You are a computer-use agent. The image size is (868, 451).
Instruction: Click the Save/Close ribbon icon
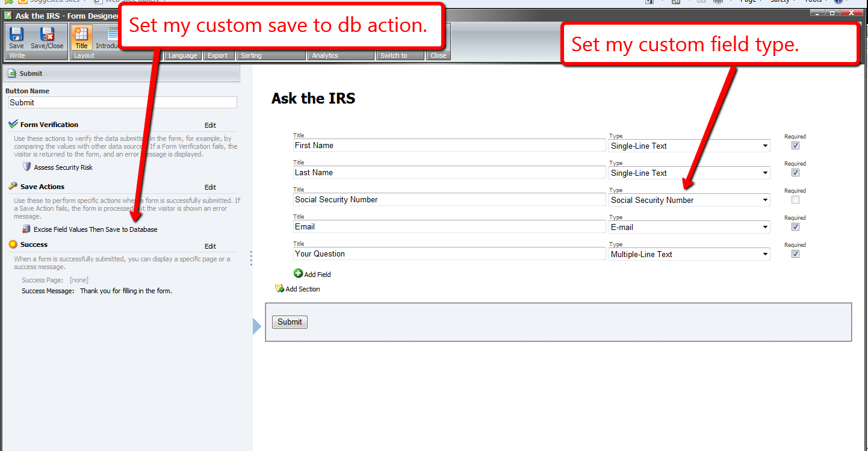(47, 35)
